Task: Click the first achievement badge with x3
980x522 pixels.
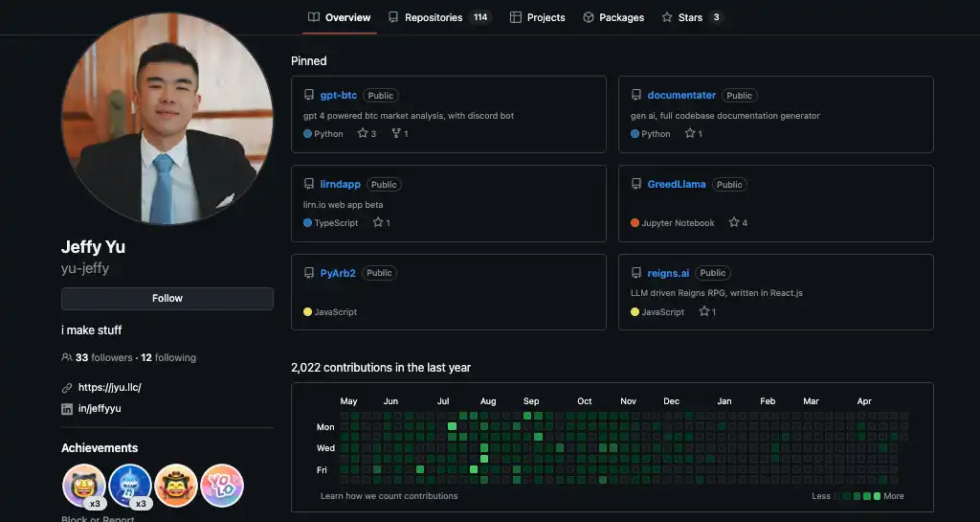Action: click(84, 486)
